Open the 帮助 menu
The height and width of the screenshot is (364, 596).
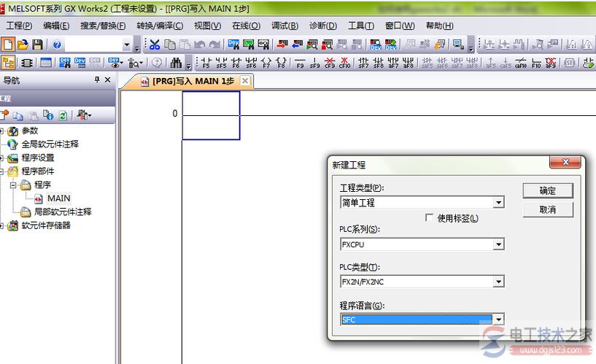[x=439, y=26]
